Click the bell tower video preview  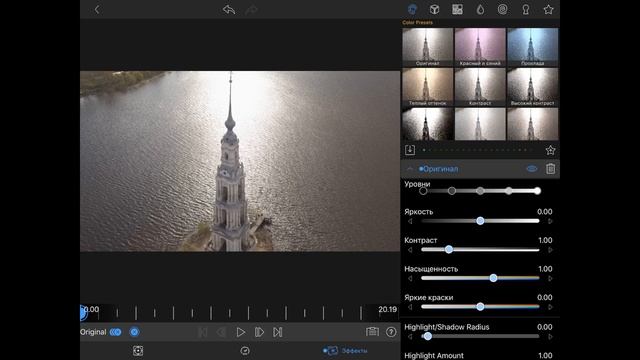240,161
